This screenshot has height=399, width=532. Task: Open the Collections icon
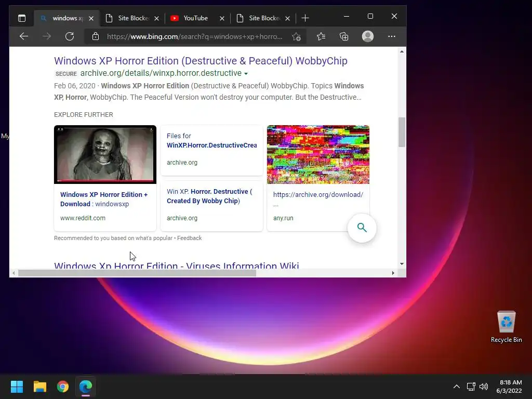coord(344,36)
